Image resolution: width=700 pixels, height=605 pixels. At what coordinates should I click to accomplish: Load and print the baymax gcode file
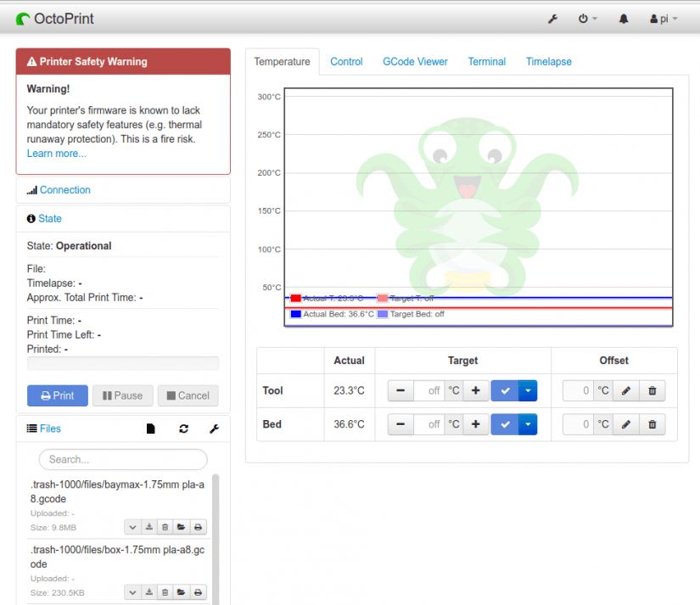pyautogui.click(x=199, y=527)
